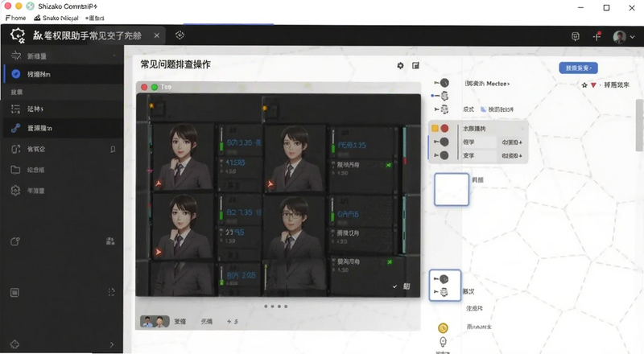644x354 pixels.
Task: Click the target icon beside the tab
Action: tap(180, 35)
